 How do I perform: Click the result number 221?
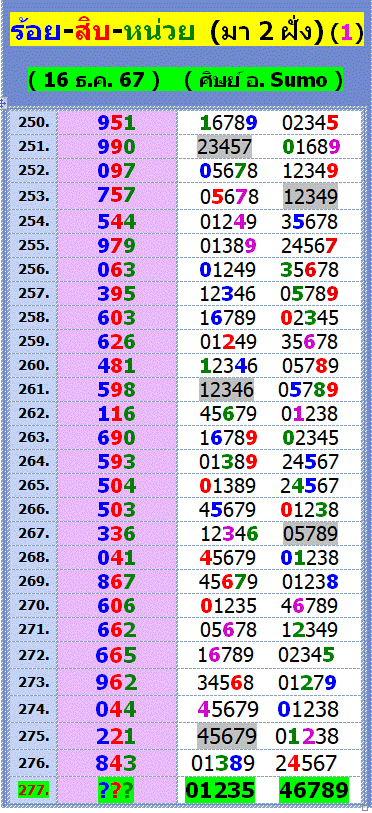point(117,736)
